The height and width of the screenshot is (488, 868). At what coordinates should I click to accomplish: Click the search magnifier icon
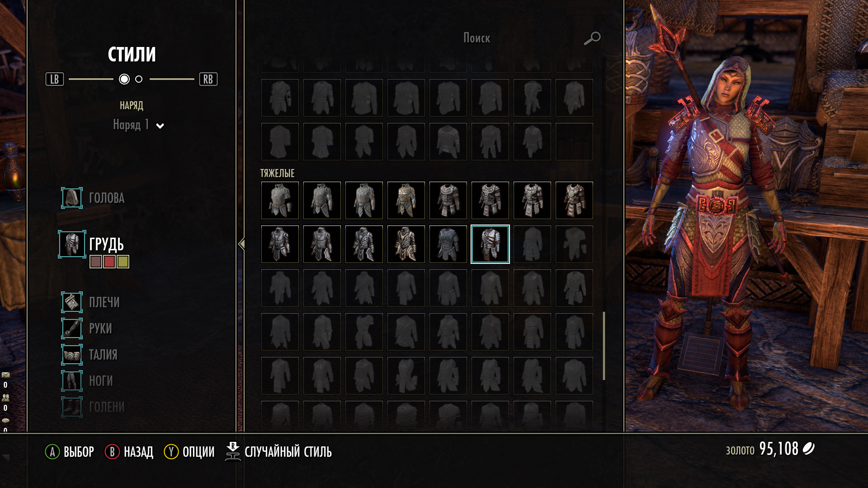point(592,38)
